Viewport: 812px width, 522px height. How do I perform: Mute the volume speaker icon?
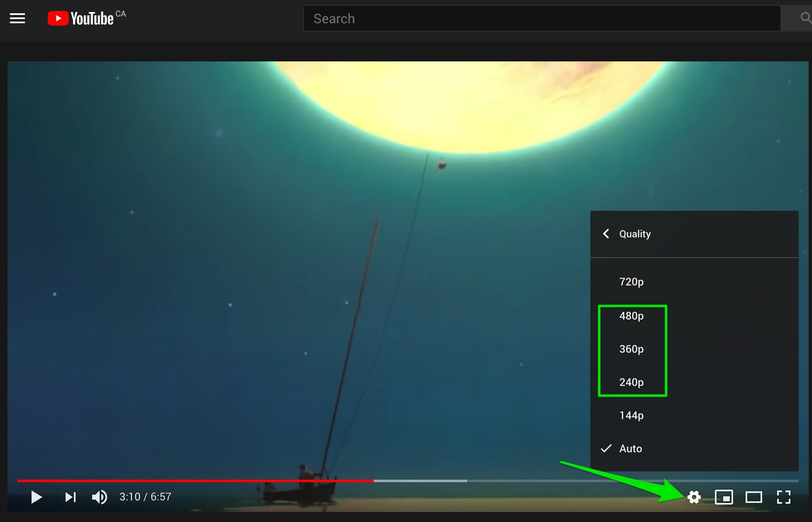tap(99, 497)
